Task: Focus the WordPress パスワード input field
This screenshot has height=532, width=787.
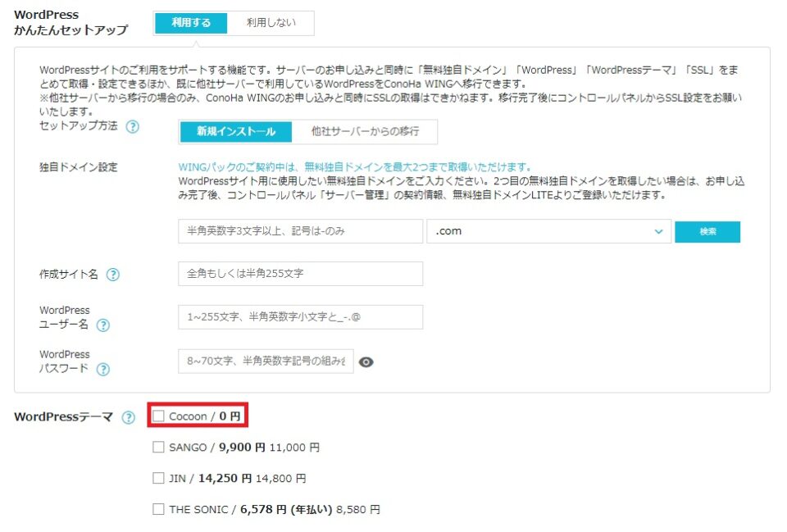Action: 266,361
